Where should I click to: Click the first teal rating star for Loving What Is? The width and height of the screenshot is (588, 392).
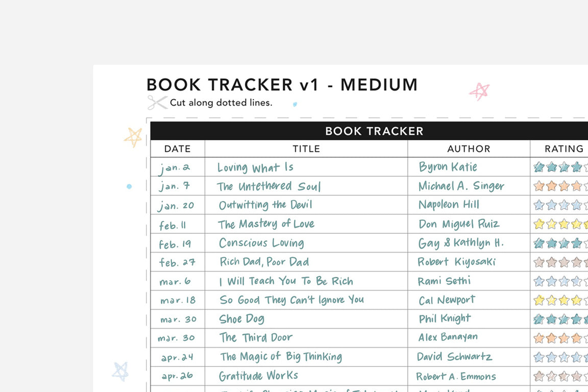coord(539,167)
